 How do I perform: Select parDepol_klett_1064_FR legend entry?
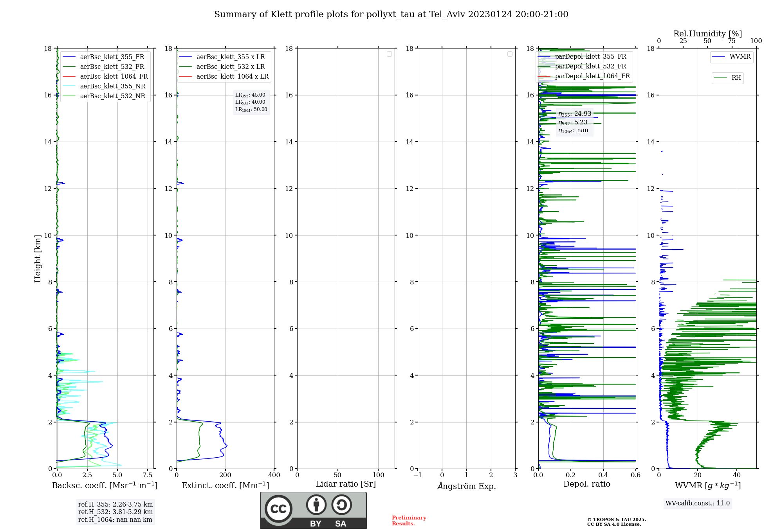click(x=584, y=76)
